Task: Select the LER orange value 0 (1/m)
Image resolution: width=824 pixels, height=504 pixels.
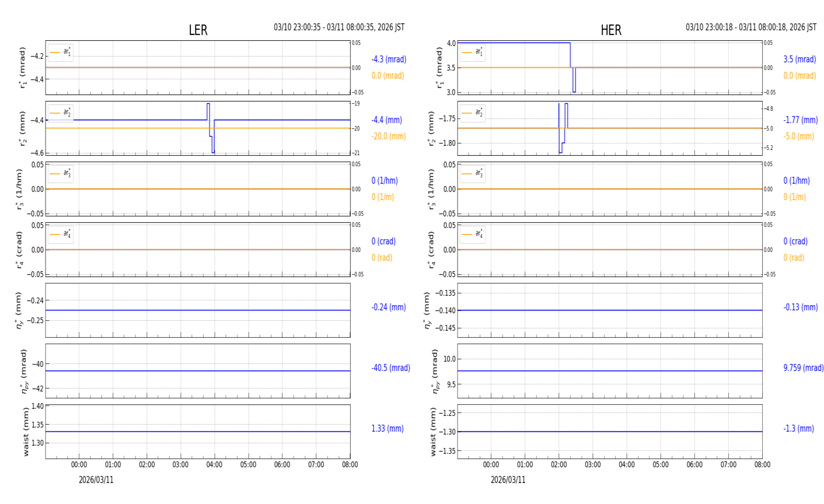Action: tap(383, 197)
